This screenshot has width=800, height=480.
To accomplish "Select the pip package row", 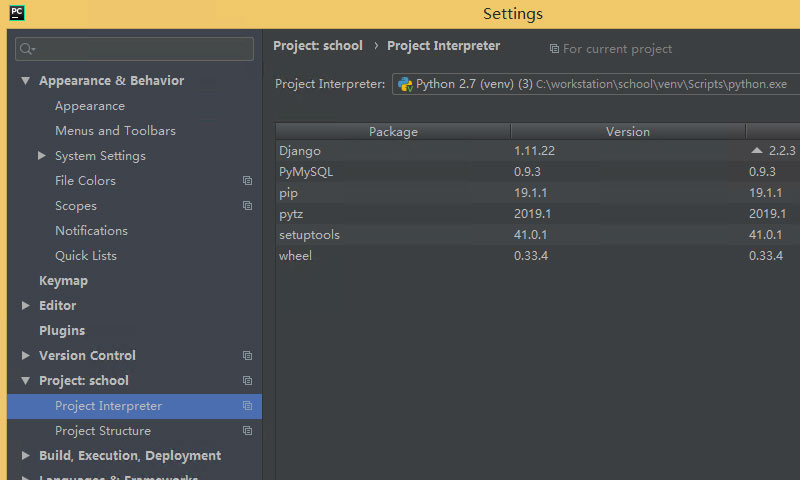I will tap(538, 193).
